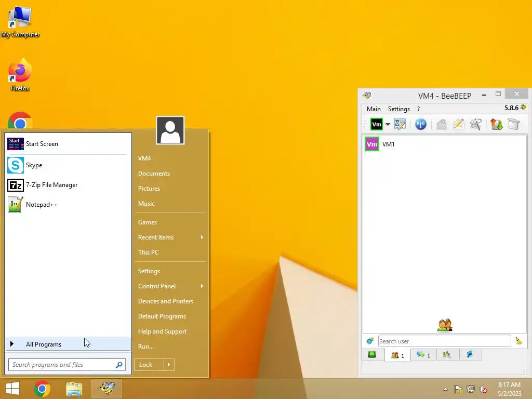Expand the arrow beside the Lock button
This screenshot has width=532, height=399.
pos(169,365)
